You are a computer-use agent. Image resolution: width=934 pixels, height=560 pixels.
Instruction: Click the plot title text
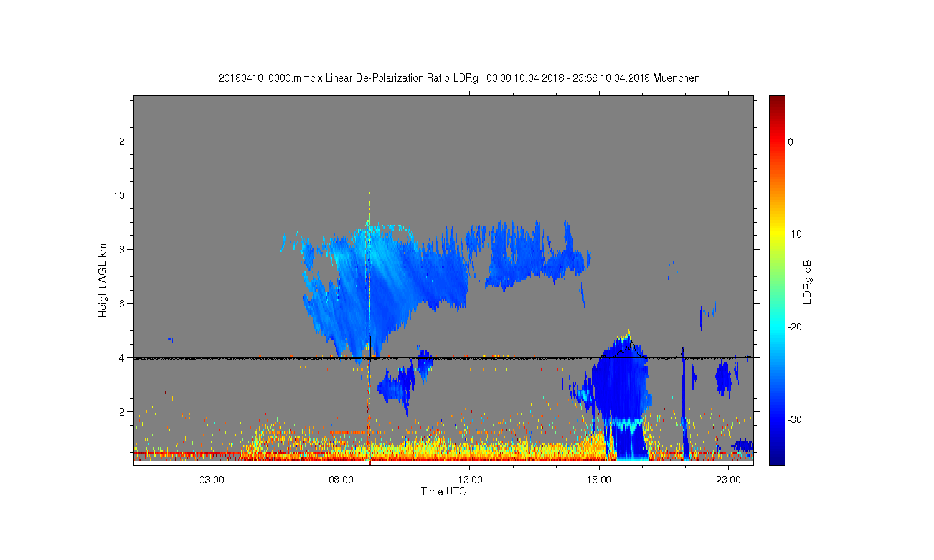[x=459, y=78]
